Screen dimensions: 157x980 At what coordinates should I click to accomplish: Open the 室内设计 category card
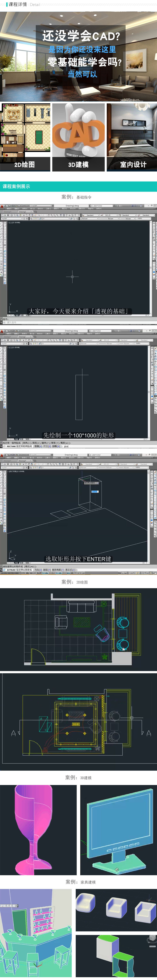(x=132, y=137)
